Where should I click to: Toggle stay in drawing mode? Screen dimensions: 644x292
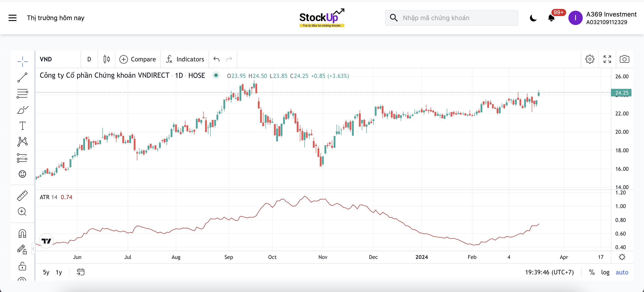click(x=23, y=250)
